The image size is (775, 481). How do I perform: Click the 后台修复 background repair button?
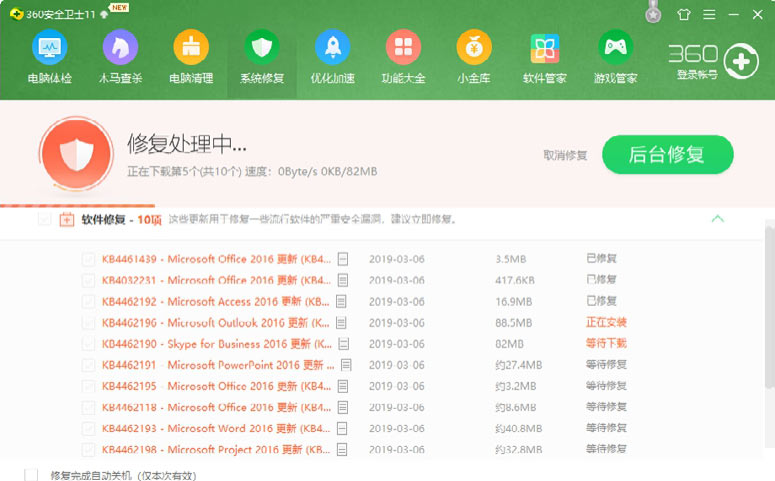coord(667,155)
